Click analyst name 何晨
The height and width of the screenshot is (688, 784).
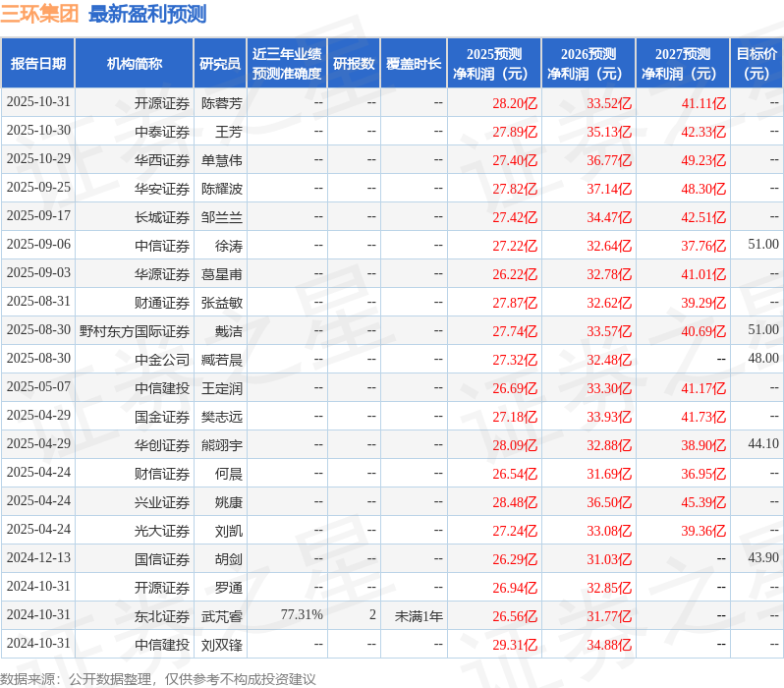click(x=229, y=475)
